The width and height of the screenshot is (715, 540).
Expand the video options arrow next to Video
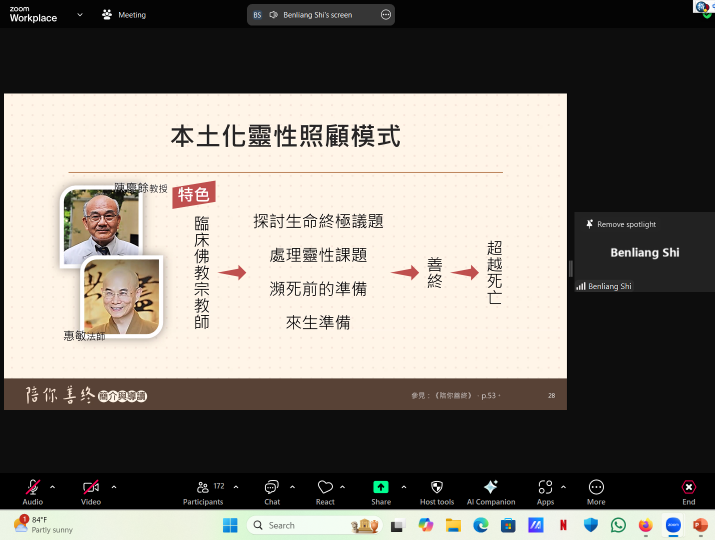pos(114,487)
